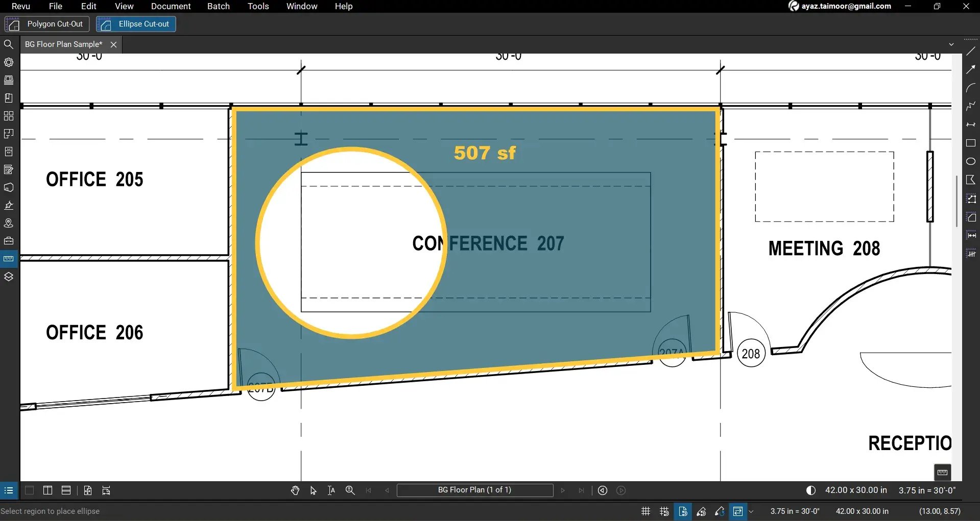Open the View menu
The height and width of the screenshot is (521, 980).
[124, 6]
